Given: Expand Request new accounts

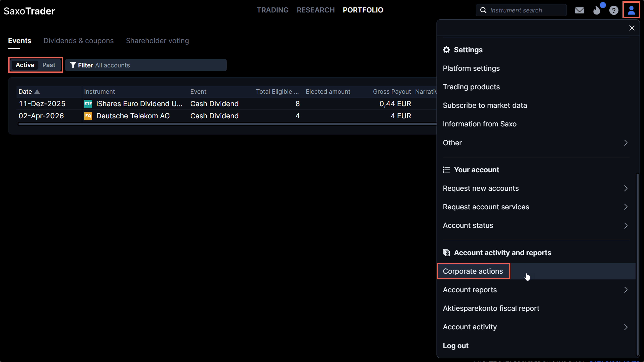Looking at the screenshot, I should [626, 188].
